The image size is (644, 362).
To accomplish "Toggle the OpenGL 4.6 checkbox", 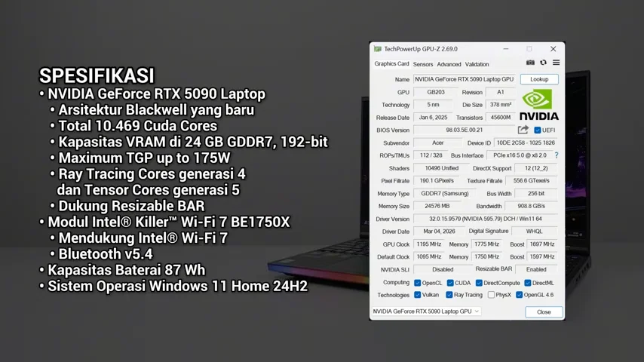I will pyautogui.click(x=519, y=295).
